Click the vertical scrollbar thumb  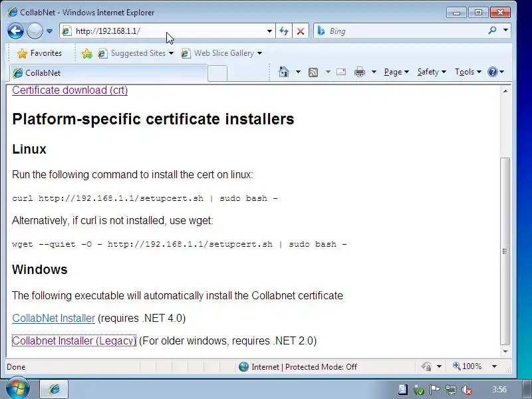coord(505,251)
